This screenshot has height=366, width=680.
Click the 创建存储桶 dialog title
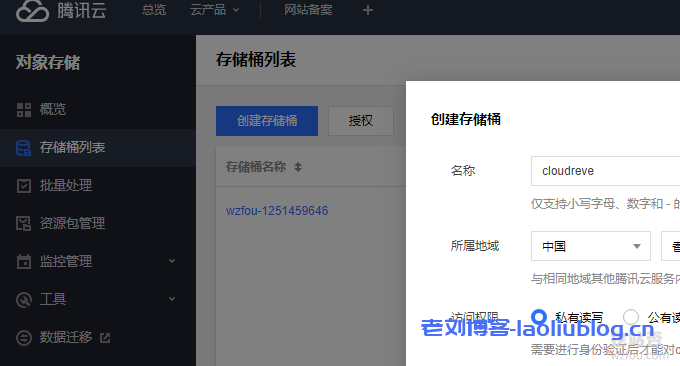[x=466, y=119]
